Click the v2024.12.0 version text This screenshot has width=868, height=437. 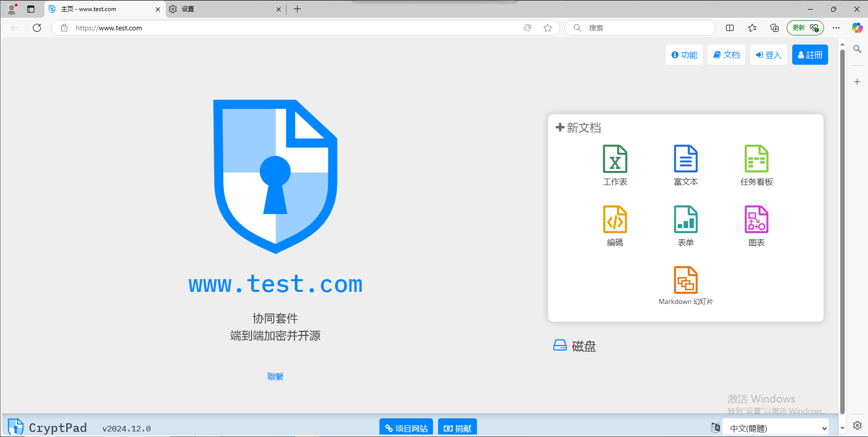[126, 428]
